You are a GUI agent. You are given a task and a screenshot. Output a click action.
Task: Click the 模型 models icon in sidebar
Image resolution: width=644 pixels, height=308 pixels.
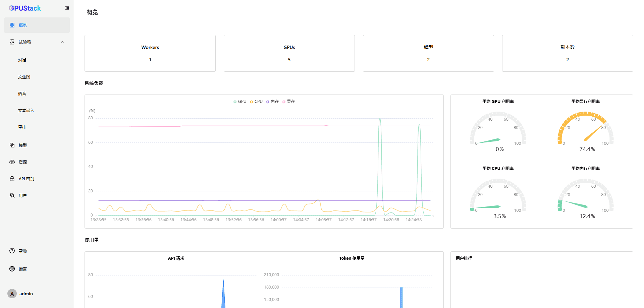click(x=12, y=145)
